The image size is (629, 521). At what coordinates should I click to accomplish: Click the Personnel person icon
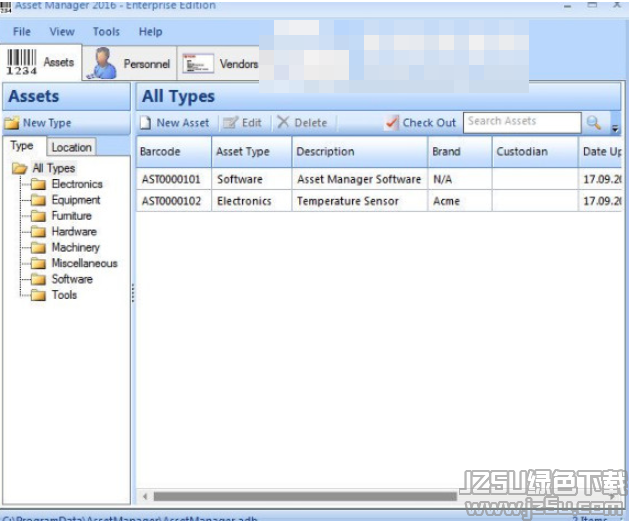(x=103, y=63)
